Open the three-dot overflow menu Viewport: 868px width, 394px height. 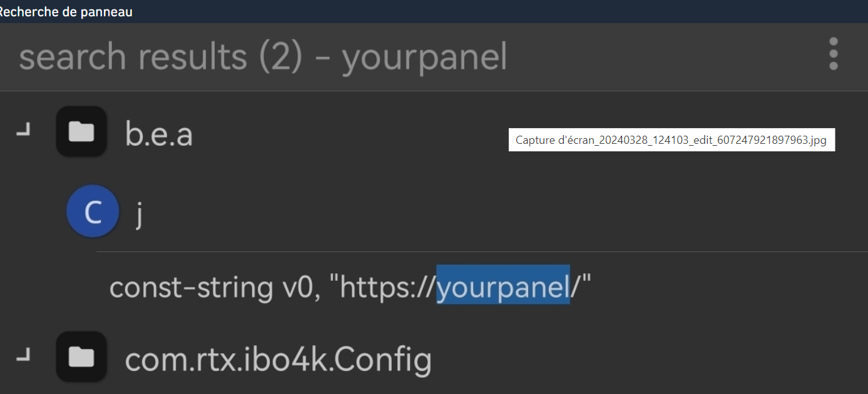click(833, 54)
